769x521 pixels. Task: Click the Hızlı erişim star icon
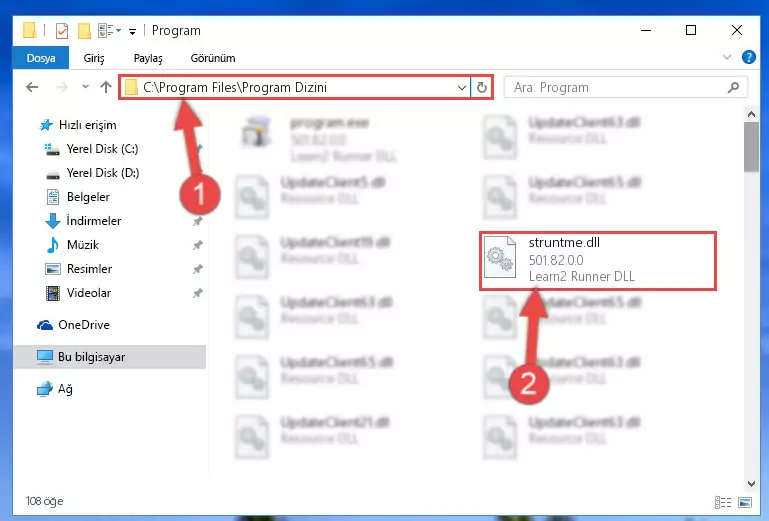click(x=47, y=125)
